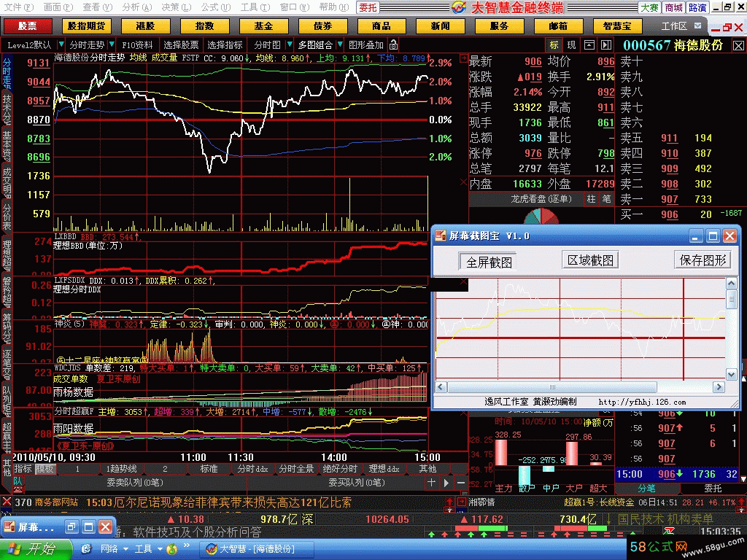Click the IE browser icon in quick launch
Screen dimensions: 747x560
86,549
